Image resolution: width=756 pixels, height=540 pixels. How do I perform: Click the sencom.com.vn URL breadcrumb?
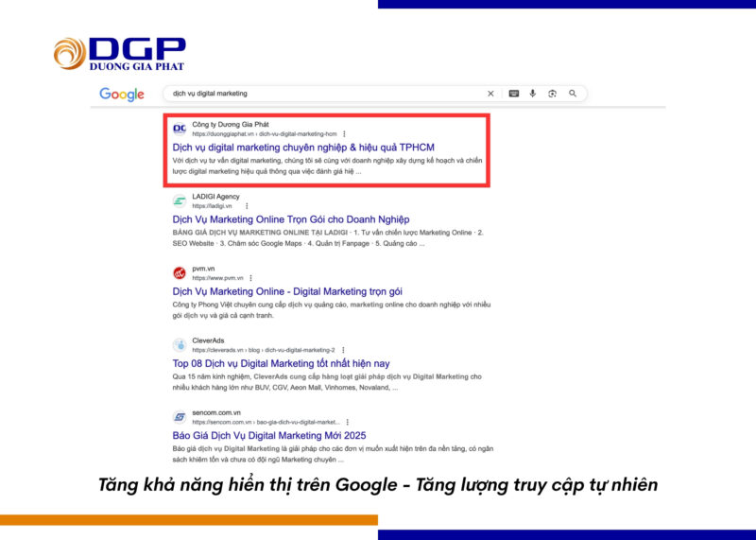(266, 422)
